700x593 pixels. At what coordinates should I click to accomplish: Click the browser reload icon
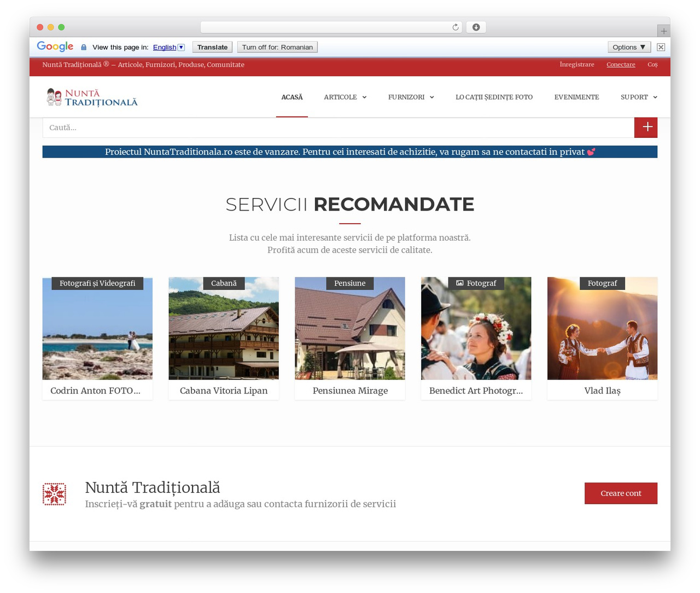click(455, 27)
